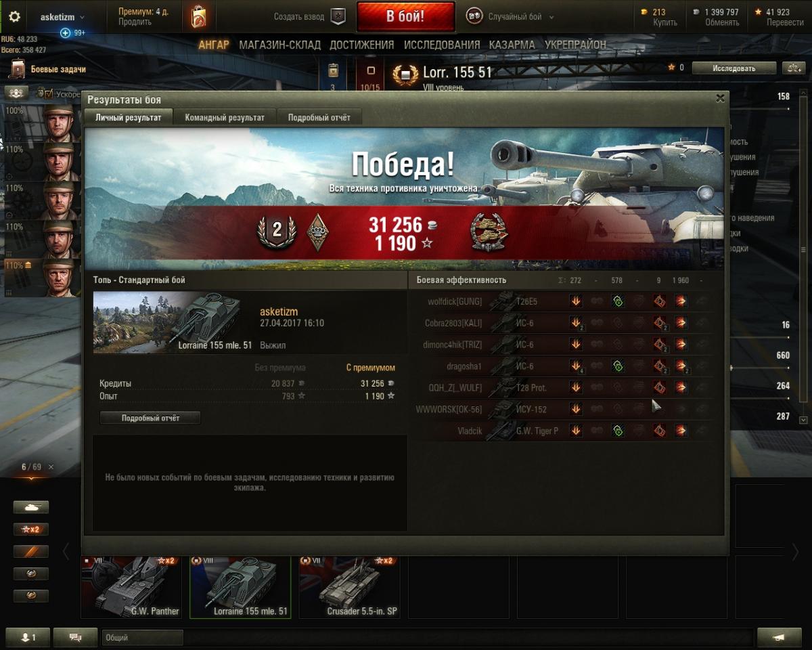Click the x2 star filter icon
Viewport: 812px width, 650px height.
[31, 529]
